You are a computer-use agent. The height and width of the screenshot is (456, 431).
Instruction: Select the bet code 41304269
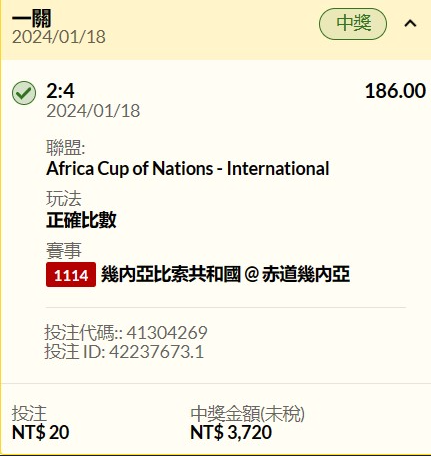(167, 333)
